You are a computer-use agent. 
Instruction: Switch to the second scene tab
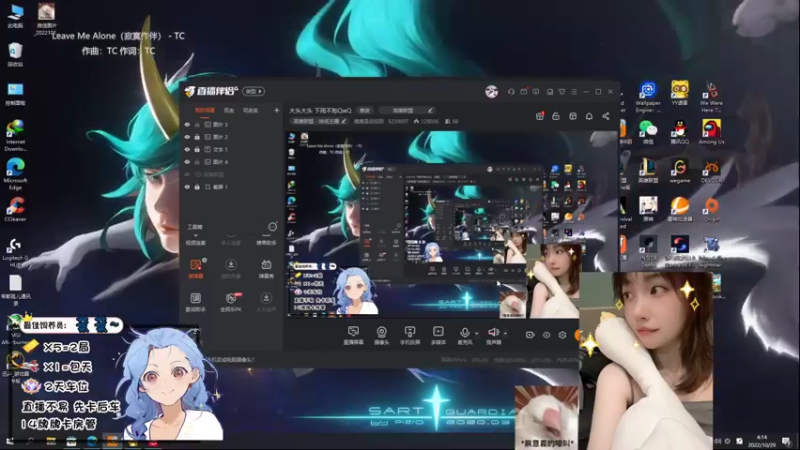pos(229,110)
